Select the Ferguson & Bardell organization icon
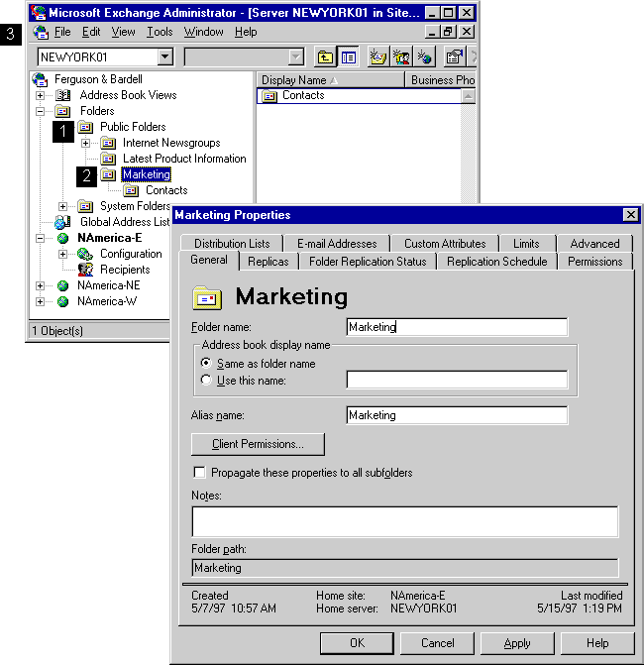 (x=41, y=79)
